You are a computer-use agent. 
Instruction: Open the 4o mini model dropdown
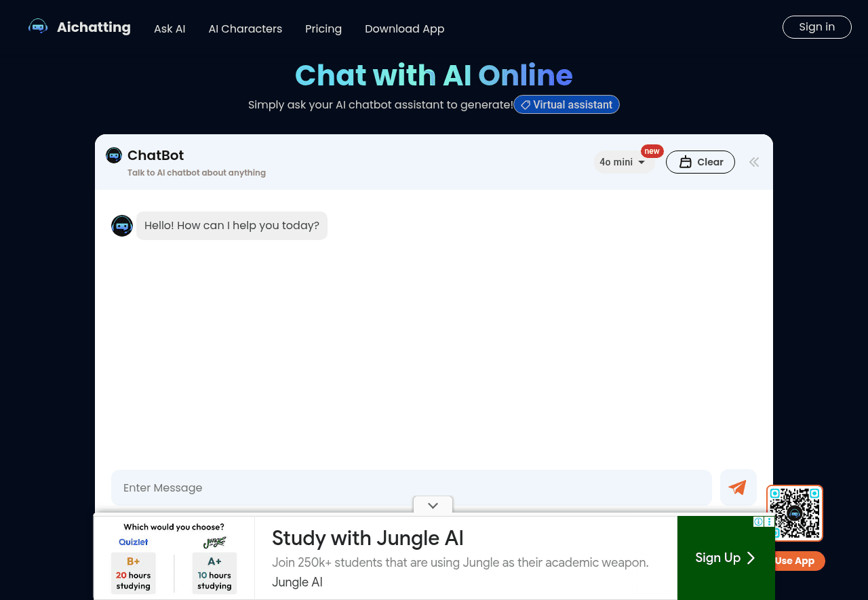click(623, 162)
